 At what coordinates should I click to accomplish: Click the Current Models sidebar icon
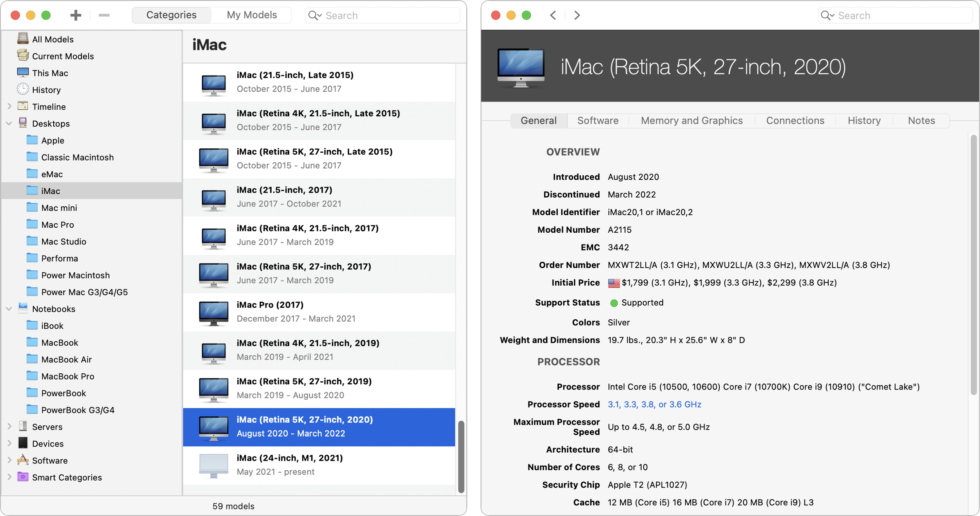pyautogui.click(x=23, y=56)
